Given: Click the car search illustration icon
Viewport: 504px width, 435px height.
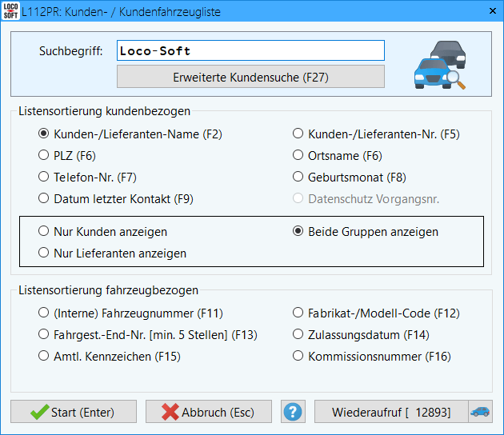Looking at the screenshot, I should tap(439, 64).
